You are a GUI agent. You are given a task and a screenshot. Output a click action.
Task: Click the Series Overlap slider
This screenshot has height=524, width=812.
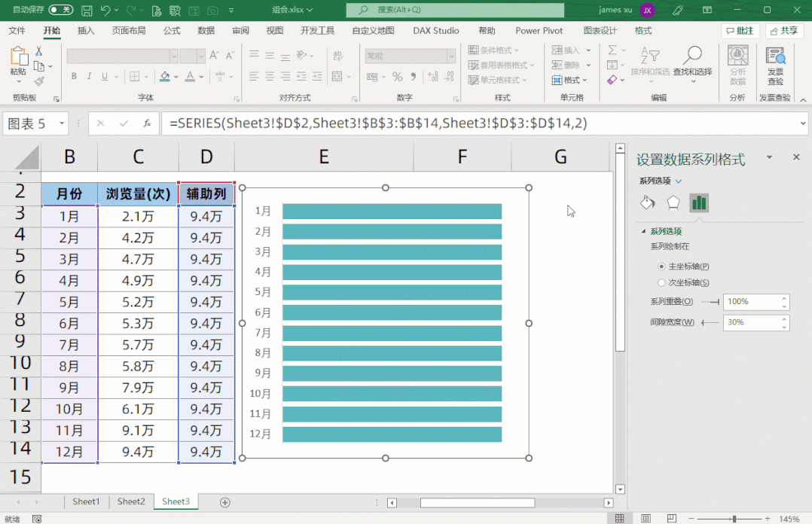(x=710, y=302)
